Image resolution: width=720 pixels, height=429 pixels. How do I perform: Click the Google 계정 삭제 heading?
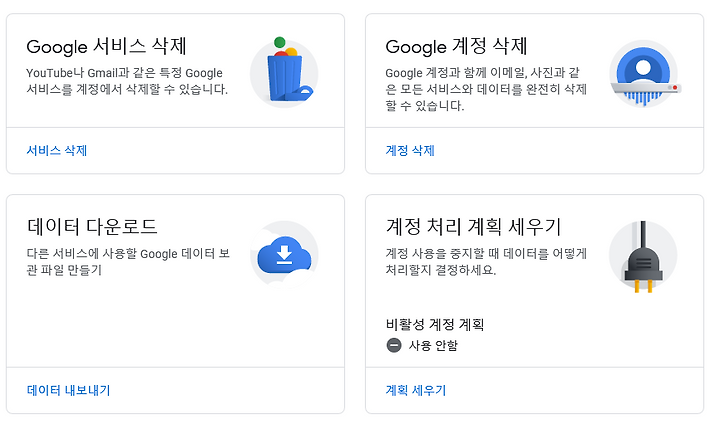click(x=456, y=46)
